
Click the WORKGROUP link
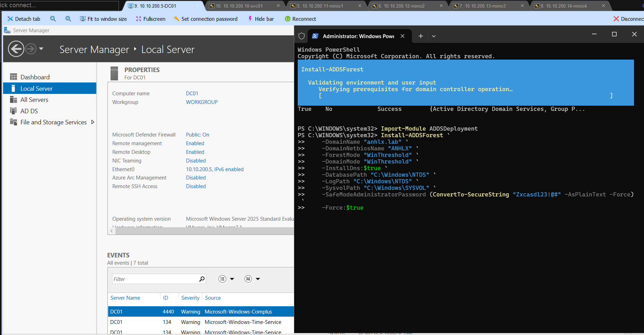[202, 102]
